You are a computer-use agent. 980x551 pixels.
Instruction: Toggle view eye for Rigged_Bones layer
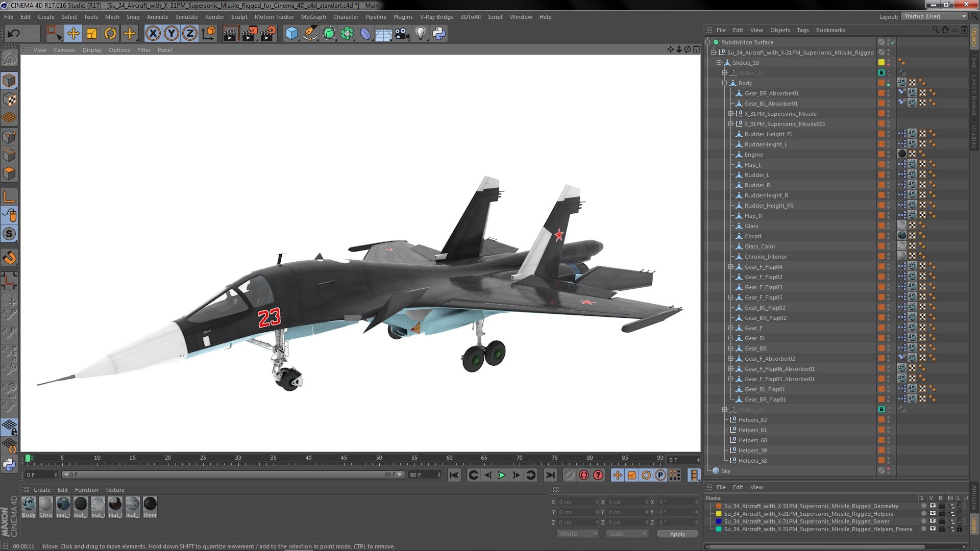pos(933,521)
